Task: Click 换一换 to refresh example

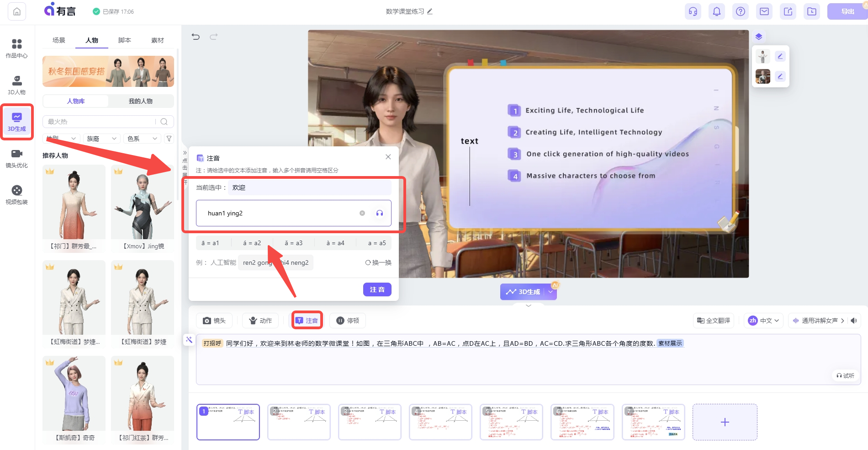Action: pos(378,262)
